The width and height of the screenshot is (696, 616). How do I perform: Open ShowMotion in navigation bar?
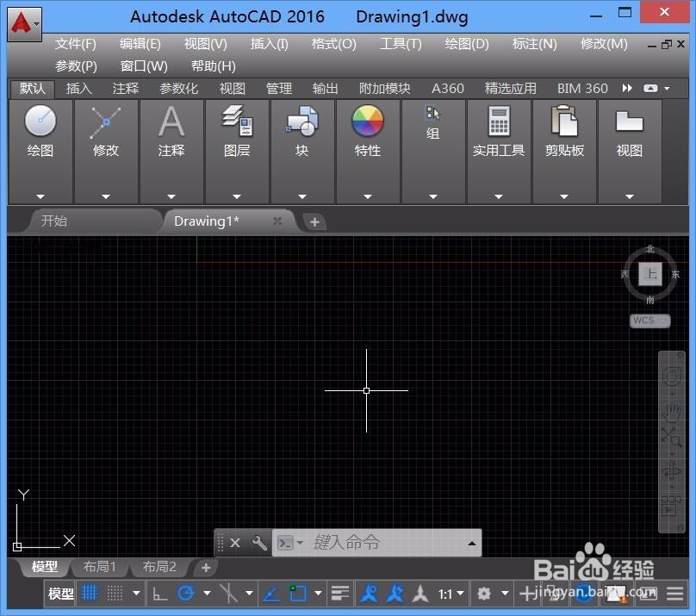point(671,507)
